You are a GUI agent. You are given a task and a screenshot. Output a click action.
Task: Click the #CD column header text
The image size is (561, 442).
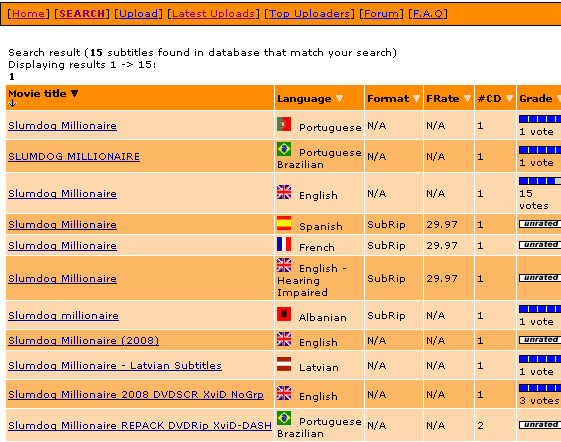(489, 98)
